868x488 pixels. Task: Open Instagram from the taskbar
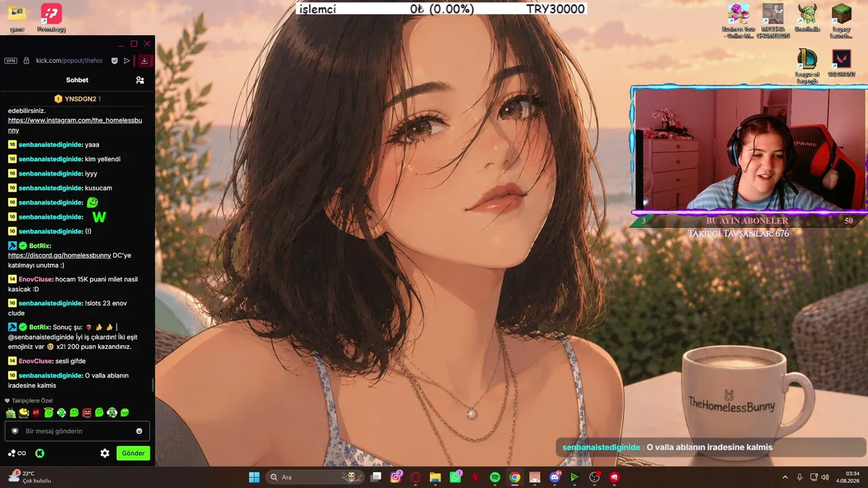coord(396,477)
